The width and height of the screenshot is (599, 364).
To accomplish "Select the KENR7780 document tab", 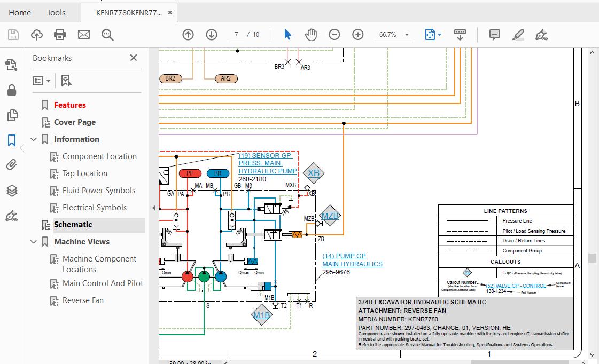I will click(129, 13).
